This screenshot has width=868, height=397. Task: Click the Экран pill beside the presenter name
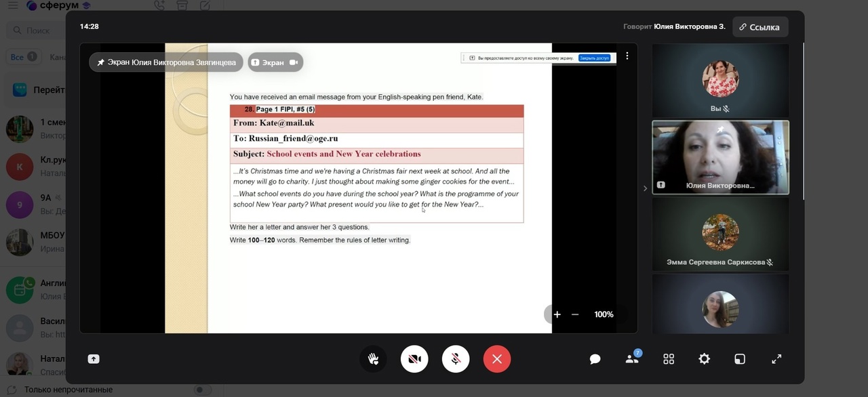point(275,62)
